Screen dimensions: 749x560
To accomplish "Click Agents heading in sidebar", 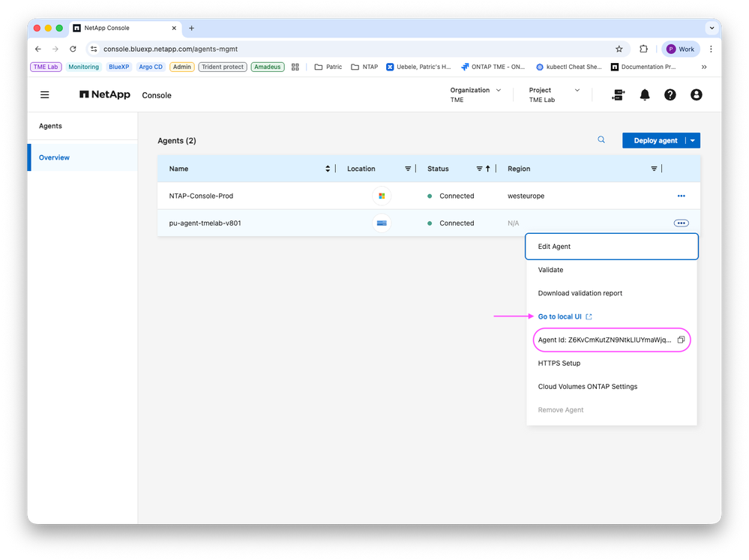I will tap(50, 126).
